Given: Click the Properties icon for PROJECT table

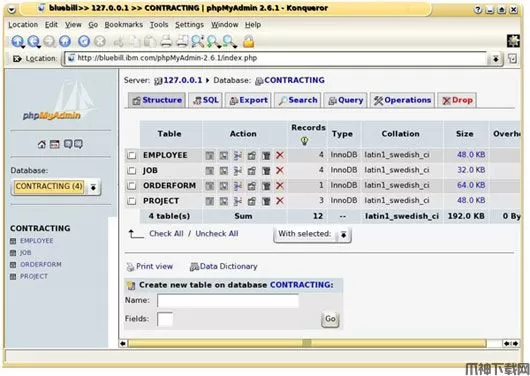Looking at the screenshot, I should 252,201.
